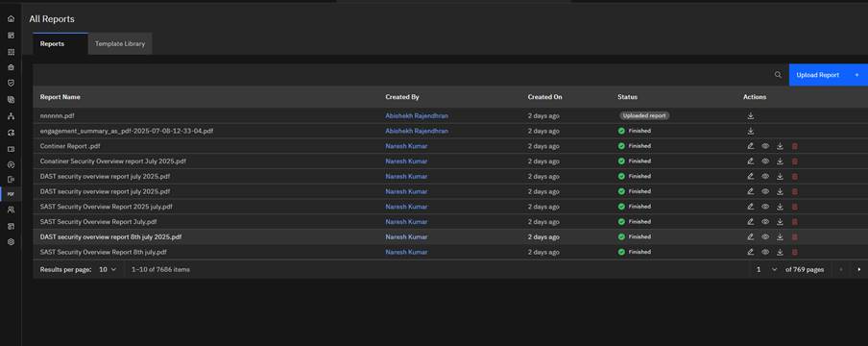Click the Report Name column header
This screenshot has height=346, width=868.
[x=60, y=97]
